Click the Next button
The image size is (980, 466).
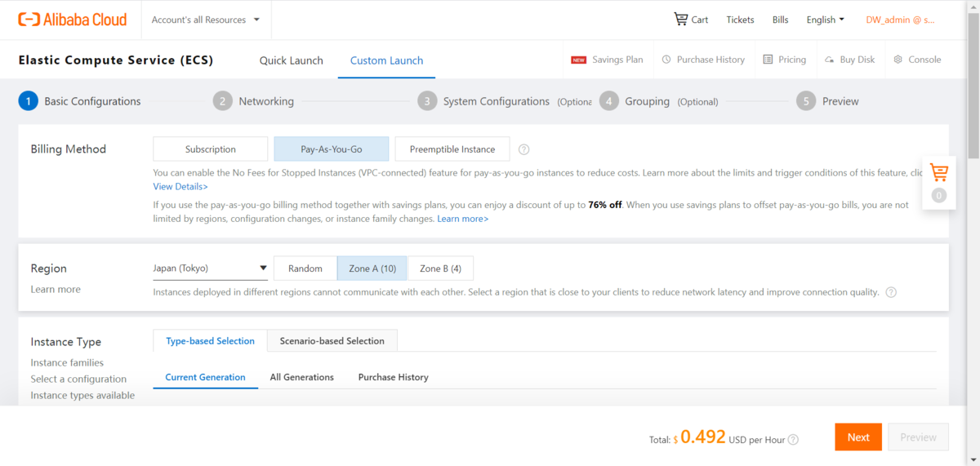[858, 437]
